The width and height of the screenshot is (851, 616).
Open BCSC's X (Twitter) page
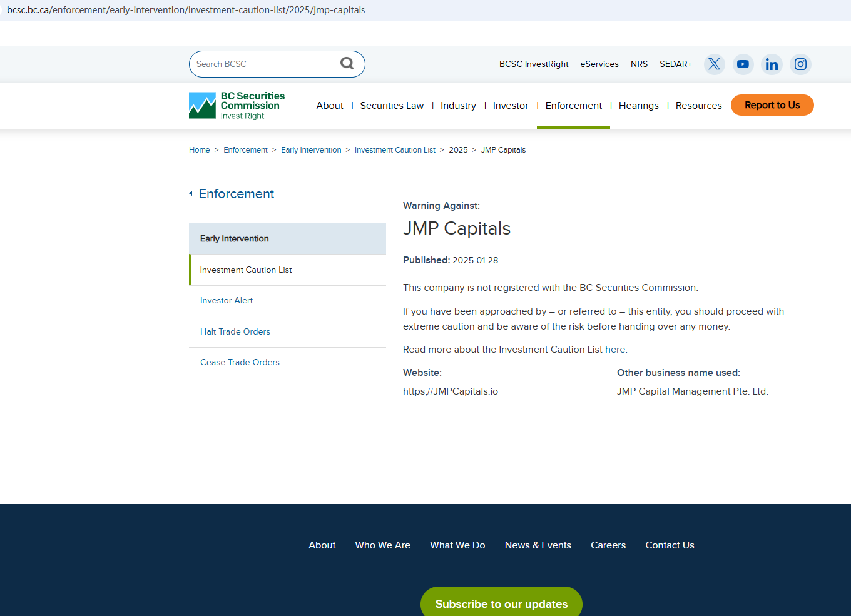[x=714, y=64]
